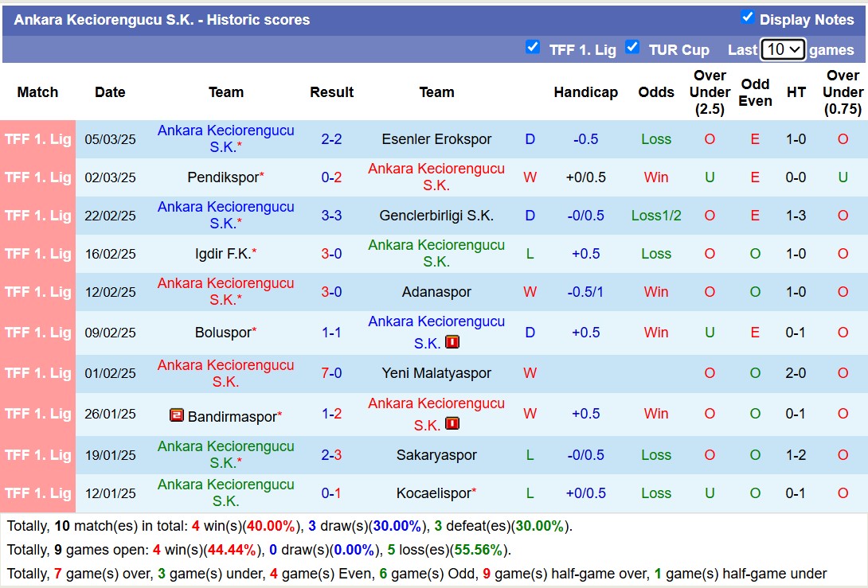868x588 pixels.
Task: Click the red card icon in the Boluspor row
Action: click(x=452, y=343)
